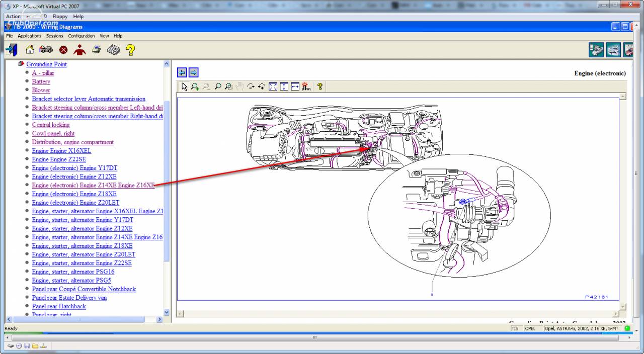Choose the zoom in magnifier tool
Image resolution: width=644 pixels, height=354 pixels.
[x=195, y=86]
